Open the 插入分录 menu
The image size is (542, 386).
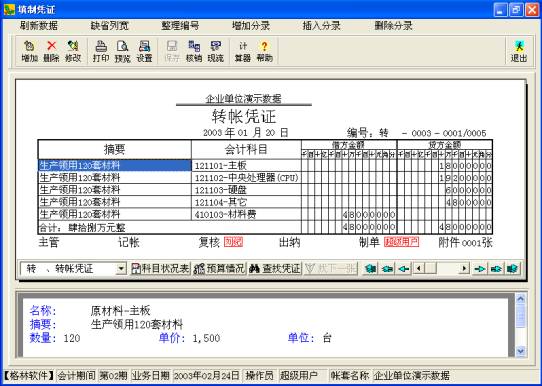pyautogui.click(x=321, y=26)
